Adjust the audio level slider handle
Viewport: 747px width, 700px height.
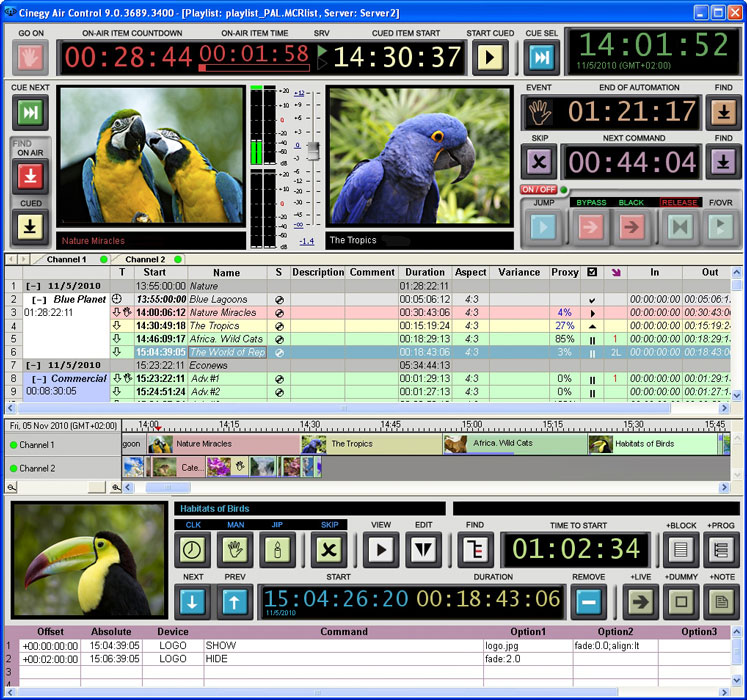coord(311,150)
